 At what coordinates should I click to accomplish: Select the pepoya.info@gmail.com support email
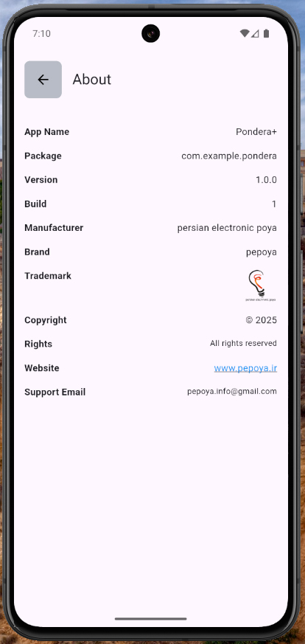(232, 392)
